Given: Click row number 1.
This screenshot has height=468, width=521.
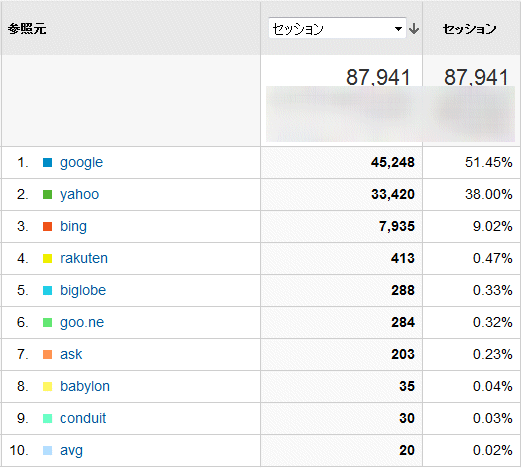Looking at the screenshot, I should pyautogui.click(x=23, y=162).
